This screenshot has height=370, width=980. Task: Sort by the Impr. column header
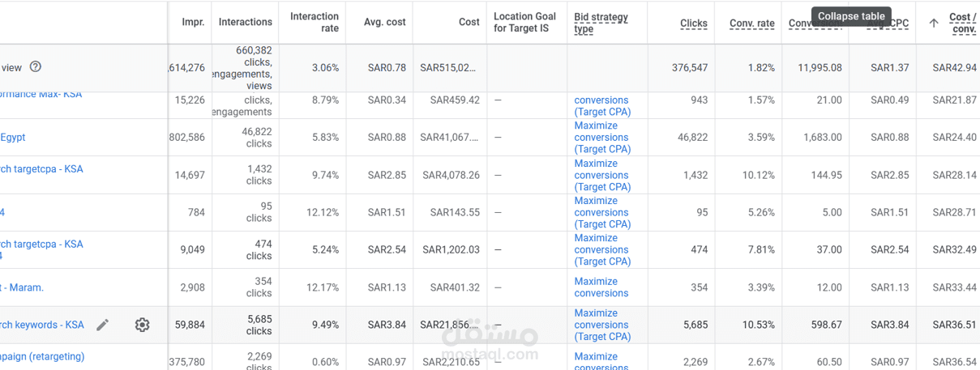[193, 23]
